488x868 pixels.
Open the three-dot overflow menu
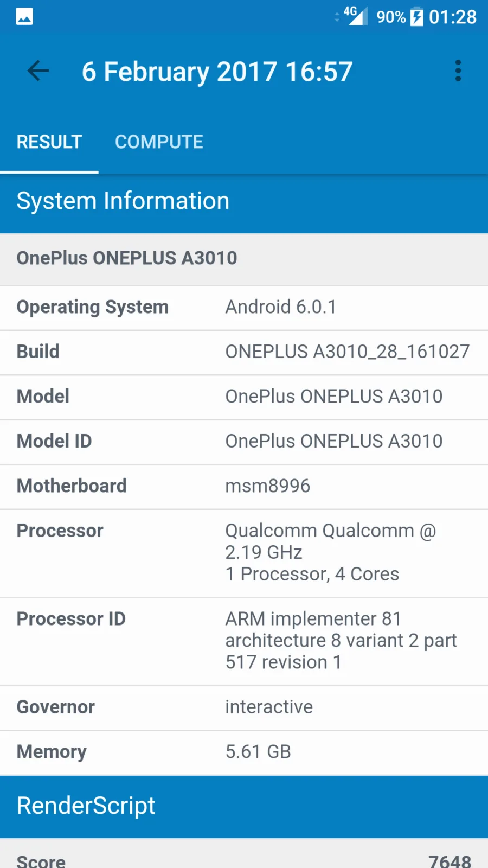click(x=458, y=71)
